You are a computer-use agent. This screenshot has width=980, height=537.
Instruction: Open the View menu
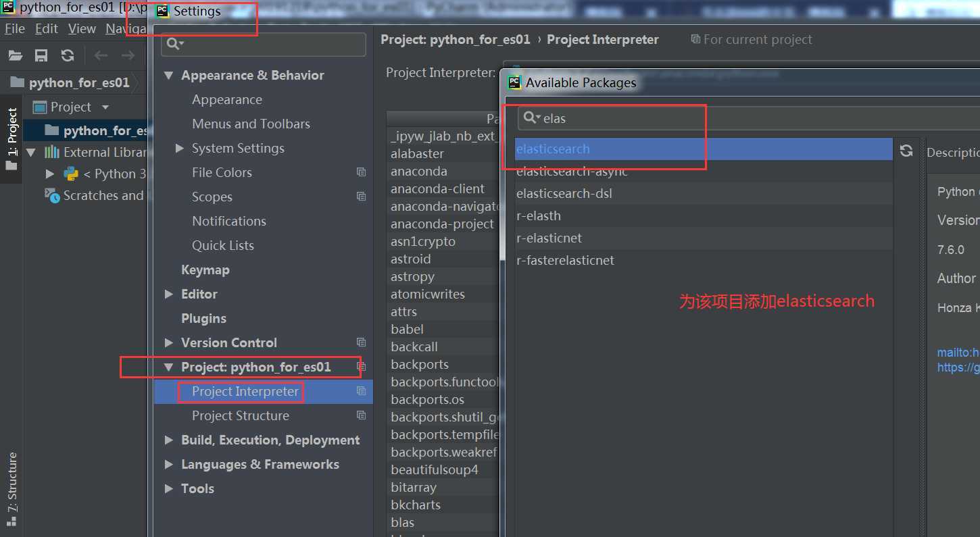point(82,28)
